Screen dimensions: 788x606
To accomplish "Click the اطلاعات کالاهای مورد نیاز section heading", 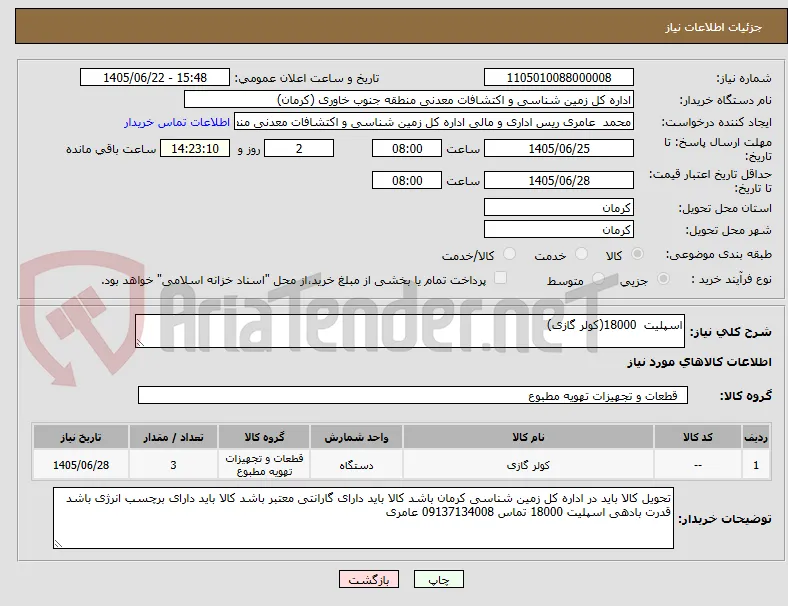I will click(x=699, y=362).
